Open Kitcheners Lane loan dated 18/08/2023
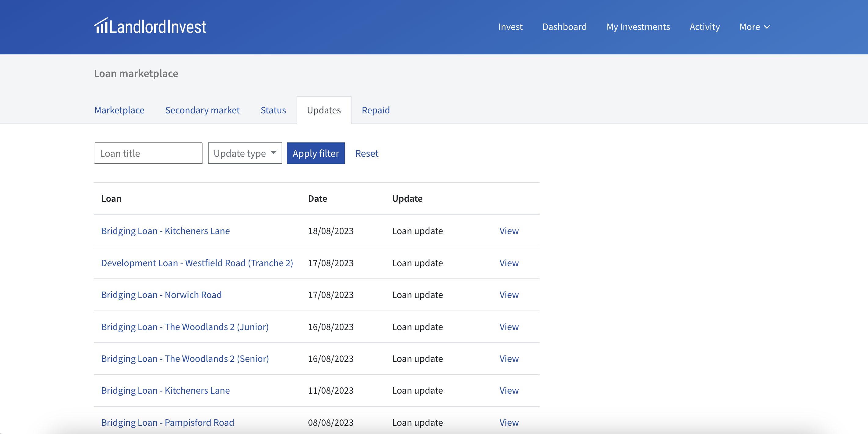Screen dimensions: 868x434 click(166, 231)
